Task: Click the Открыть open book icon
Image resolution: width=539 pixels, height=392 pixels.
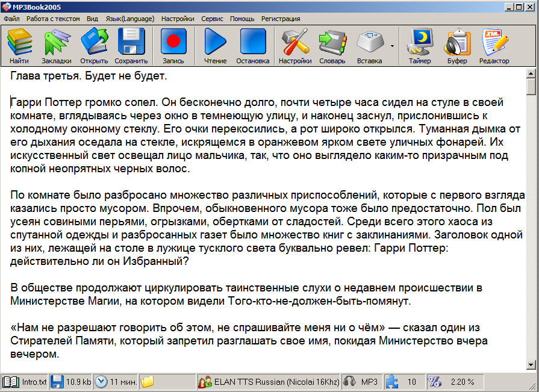Action: point(94,46)
